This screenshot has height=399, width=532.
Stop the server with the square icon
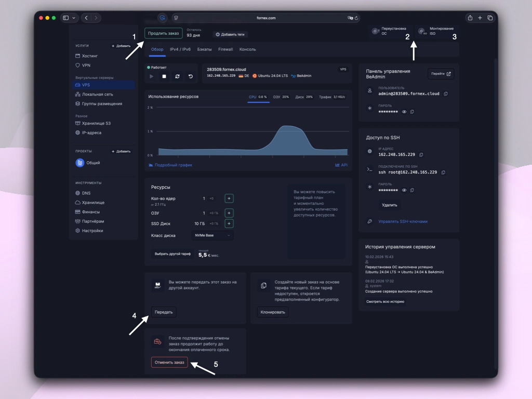click(164, 76)
